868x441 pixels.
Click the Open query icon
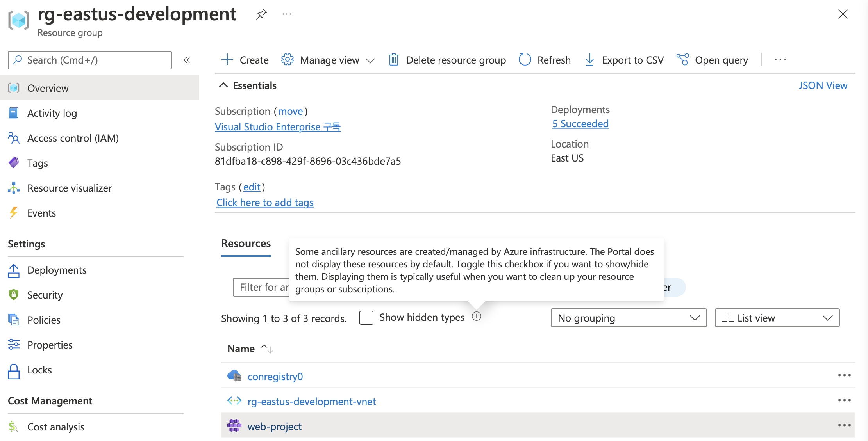(682, 60)
